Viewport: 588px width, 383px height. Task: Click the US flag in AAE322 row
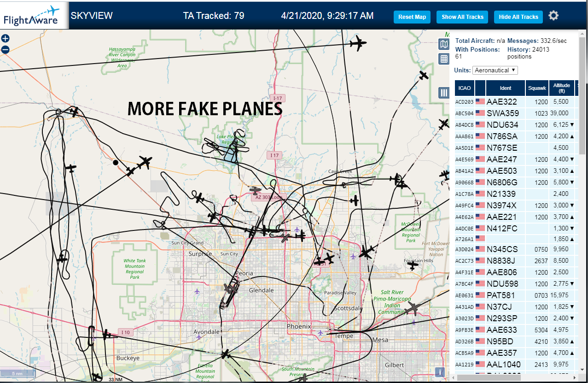[x=480, y=102]
